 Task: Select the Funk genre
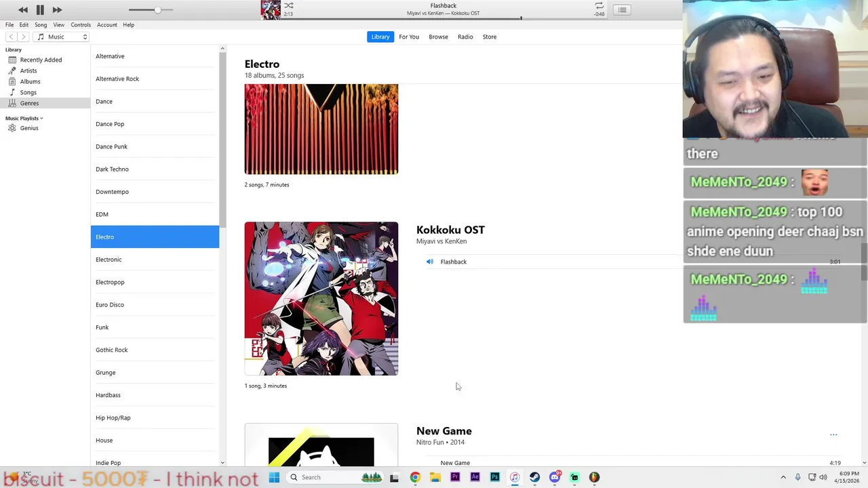coord(155,327)
